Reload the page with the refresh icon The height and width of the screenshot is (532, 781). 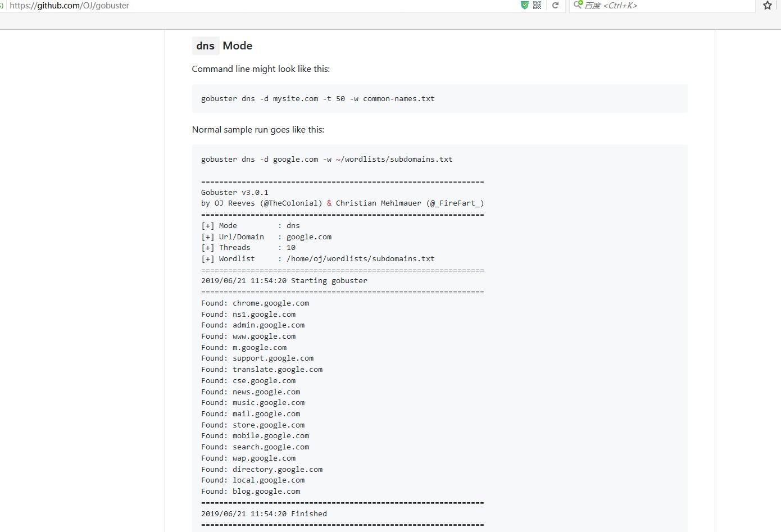pos(555,5)
